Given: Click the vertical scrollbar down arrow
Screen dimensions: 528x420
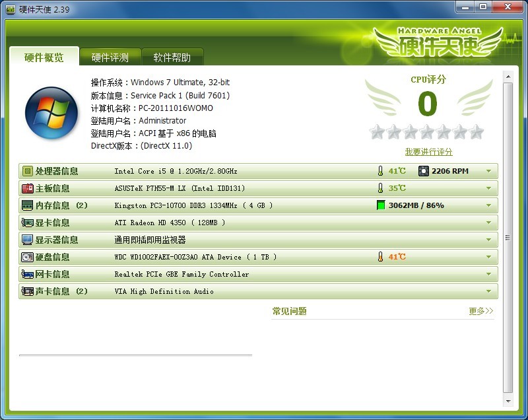Looking at the screenshot, I should 508,400.
